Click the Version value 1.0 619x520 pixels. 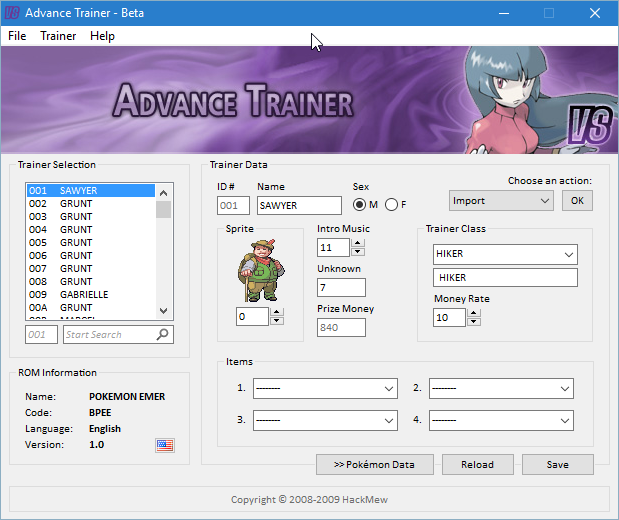97,445
